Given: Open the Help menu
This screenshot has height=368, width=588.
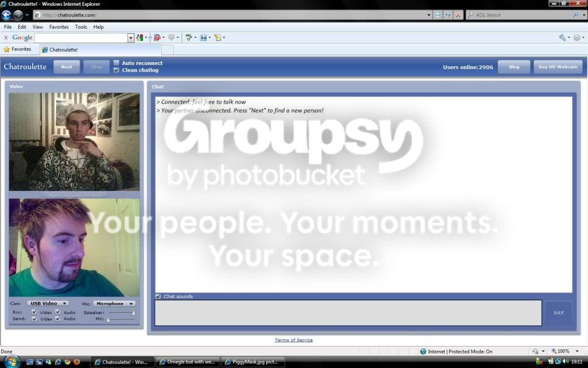Looking at the screenshot, I should 98,27.
